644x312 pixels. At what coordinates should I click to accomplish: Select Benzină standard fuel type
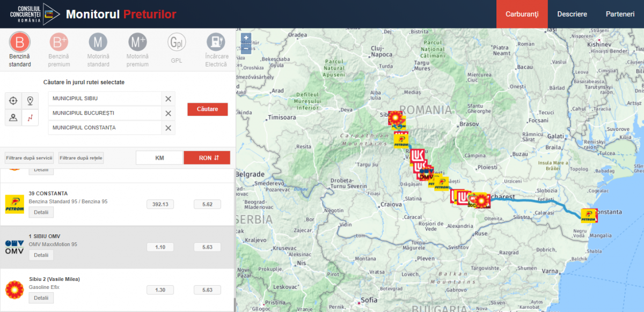tap(20, 50)
